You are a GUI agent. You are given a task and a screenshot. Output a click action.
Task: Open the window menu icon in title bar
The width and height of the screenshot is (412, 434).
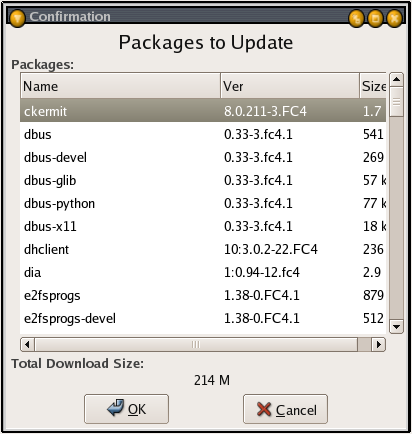click(x=17, y=18)
